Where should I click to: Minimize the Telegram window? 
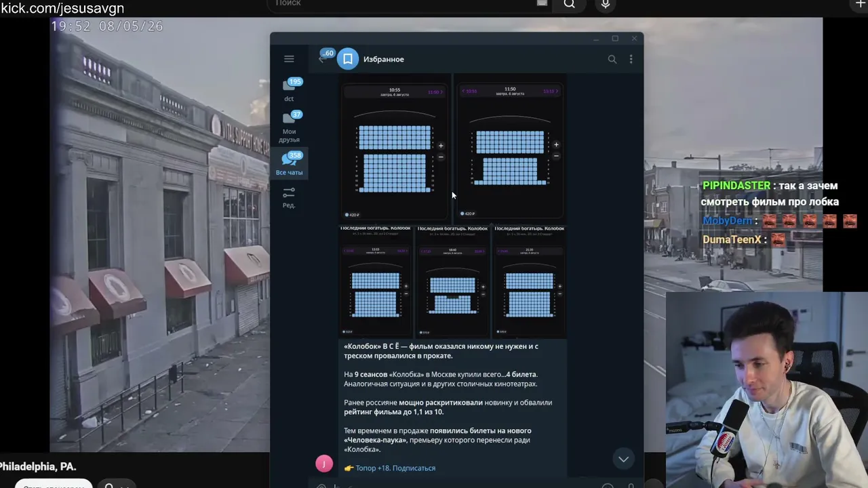596,39
